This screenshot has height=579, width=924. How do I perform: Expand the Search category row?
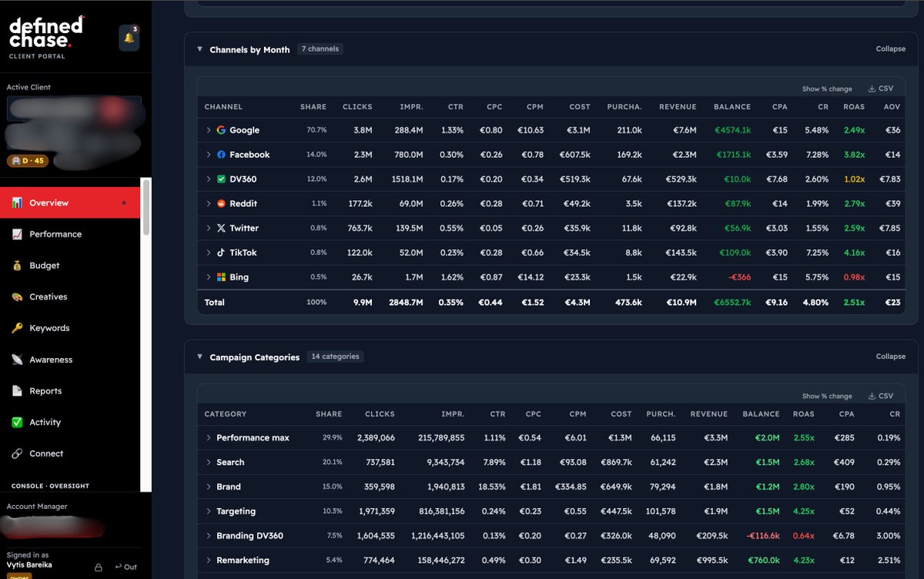pos(208,462)
